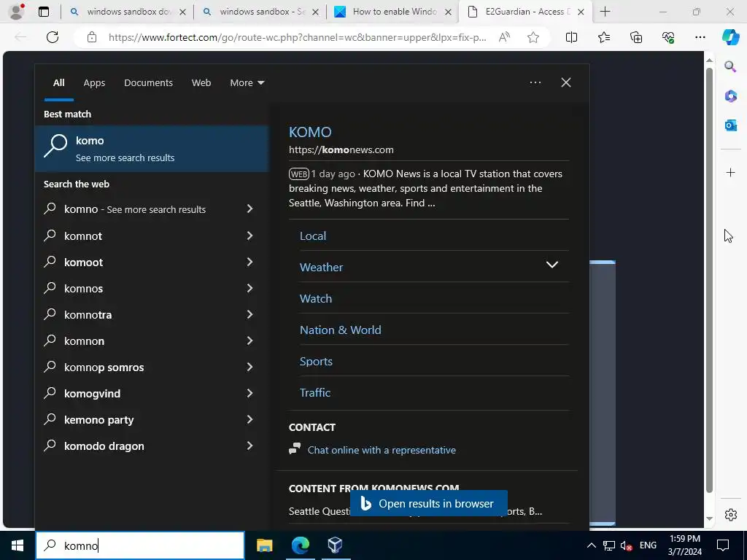Open search panel options ellipsis
The width and height of the screenshot is (747, 560).
pyautogui.click(x=535, y=82)
